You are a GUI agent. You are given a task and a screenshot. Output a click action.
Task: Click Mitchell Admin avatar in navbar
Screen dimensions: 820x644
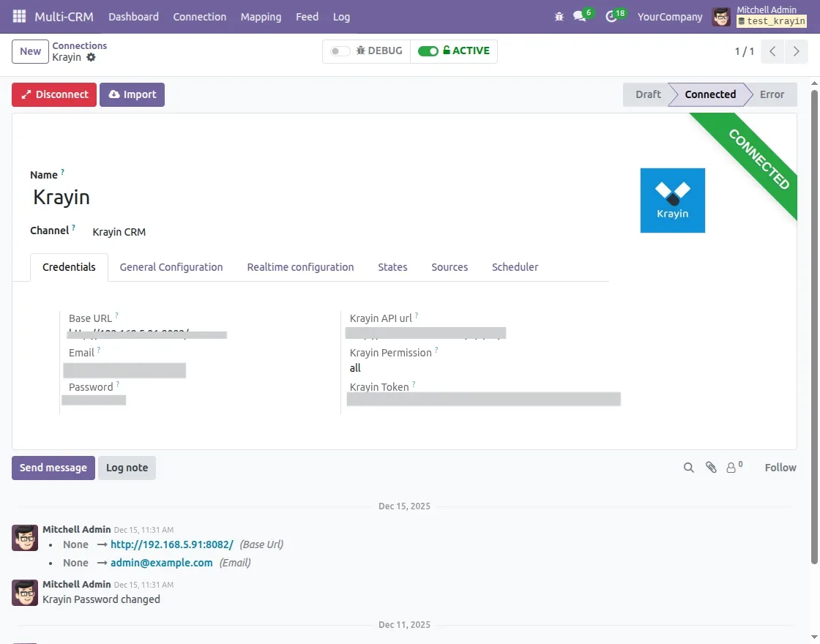(x=721, y=17)
